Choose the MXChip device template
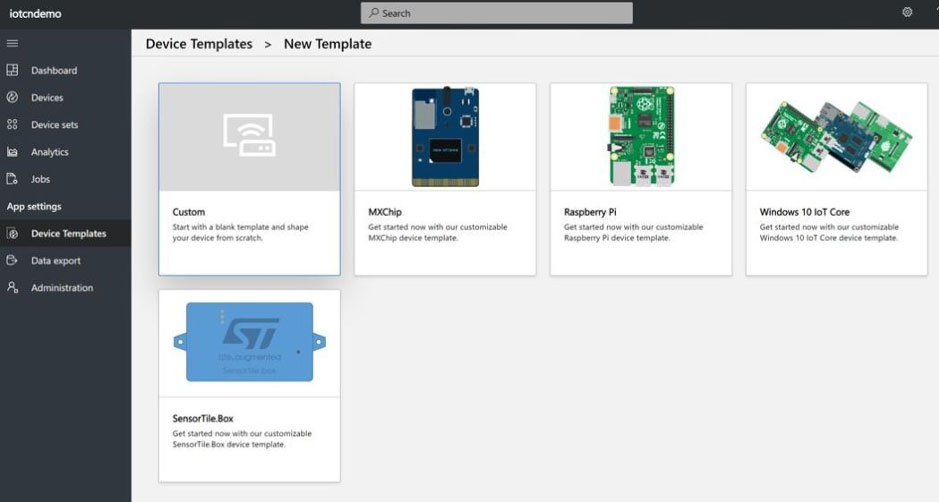This screenshot has height=502, width=939. click(445, 179)
